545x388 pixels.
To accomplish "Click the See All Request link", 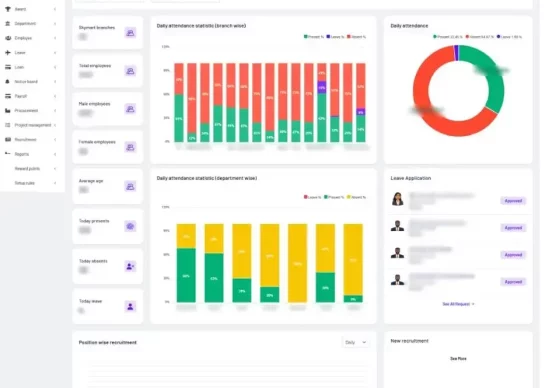I will tap(458, 304).
